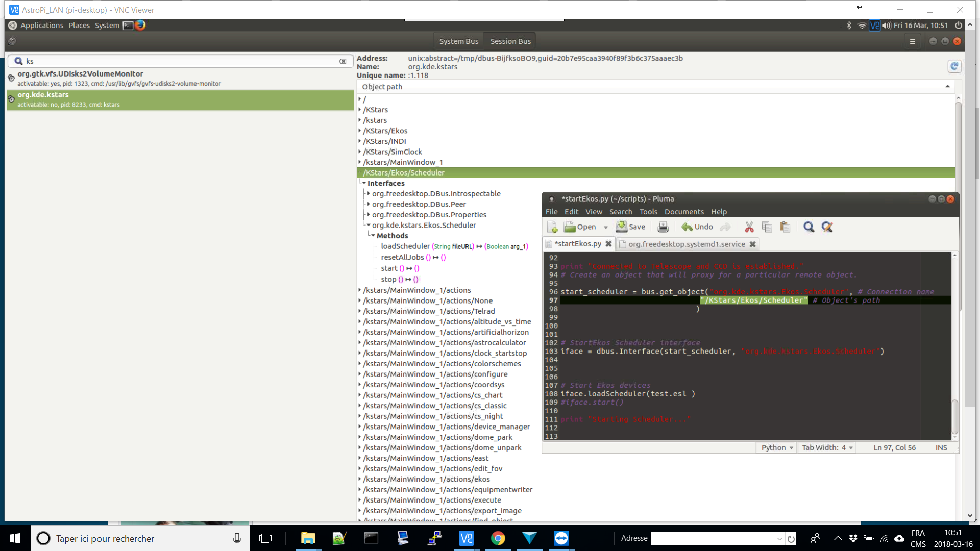This screenshot has height=551, width=980.
Task: Expand org.freedesktop.DBus.Properties interface
Action: coord(369,215)
